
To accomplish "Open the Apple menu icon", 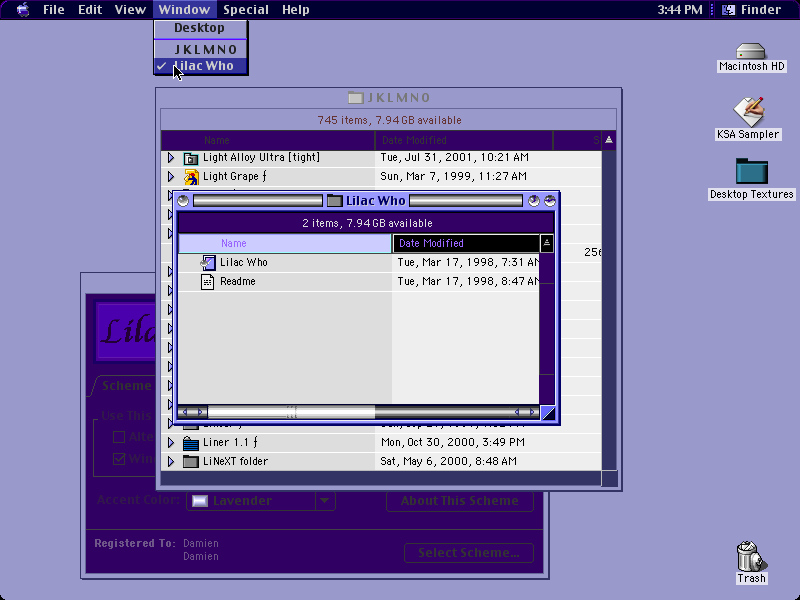I will 23,9.
